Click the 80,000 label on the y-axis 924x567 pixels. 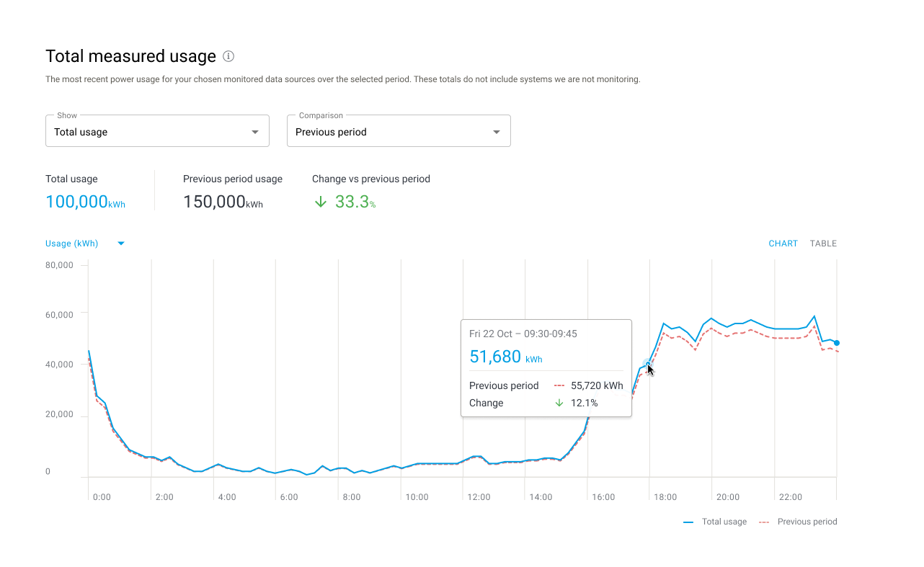coord(59,265)
